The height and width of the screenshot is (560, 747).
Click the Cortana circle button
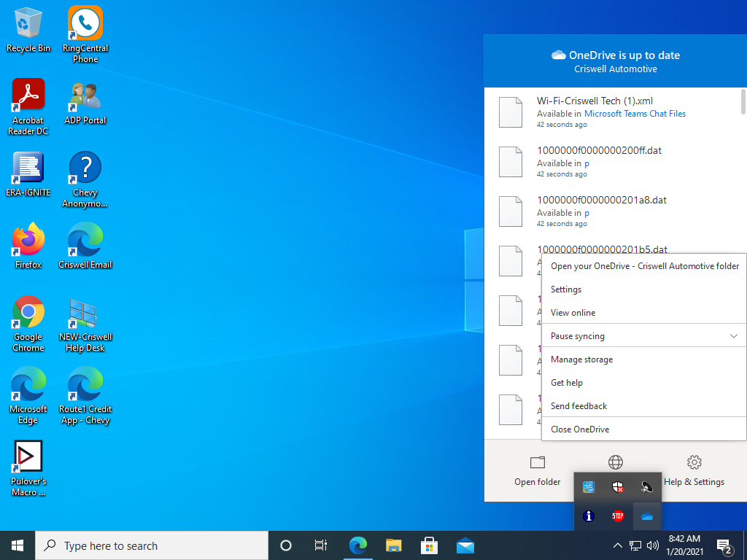coord(286,545)
